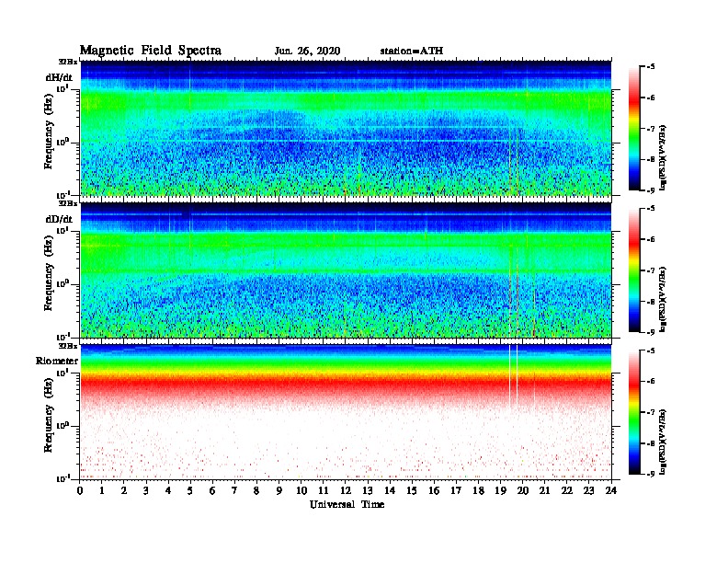The image size is (728, 563).
Task: Click the "-7" value on Riometer colorbar
Action: 650,412
